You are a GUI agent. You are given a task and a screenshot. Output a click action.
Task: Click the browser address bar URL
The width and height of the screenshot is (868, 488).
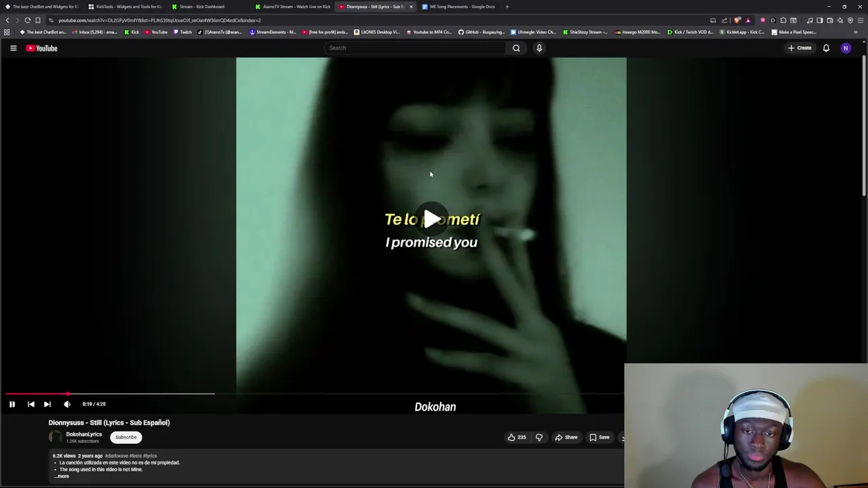click(159, 20)
